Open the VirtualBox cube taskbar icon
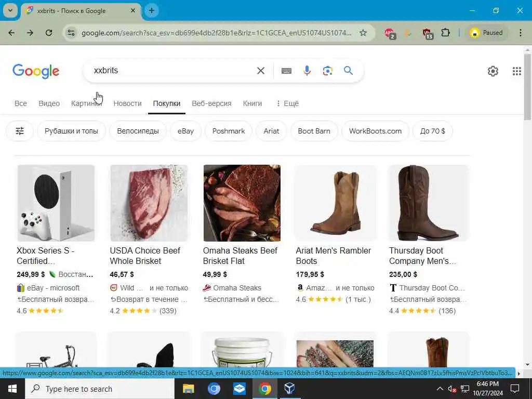This screenshot has height=399, width=532. 289,389
